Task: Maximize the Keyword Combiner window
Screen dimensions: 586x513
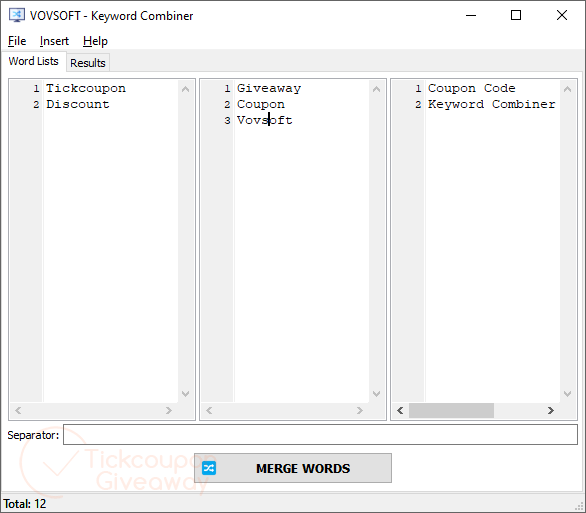Action: 516,15
